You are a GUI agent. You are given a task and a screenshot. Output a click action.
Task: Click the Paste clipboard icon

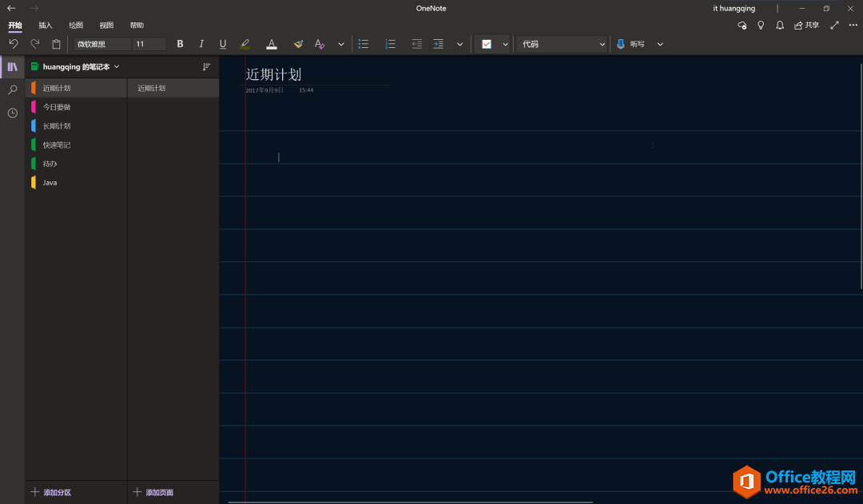56,44
